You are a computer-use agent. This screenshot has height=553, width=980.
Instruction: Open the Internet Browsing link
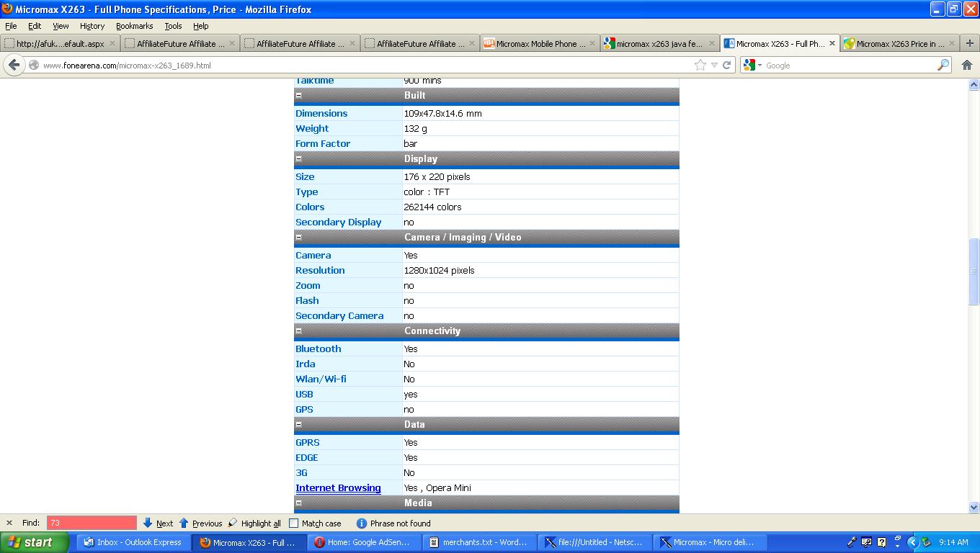coord(338,487)
